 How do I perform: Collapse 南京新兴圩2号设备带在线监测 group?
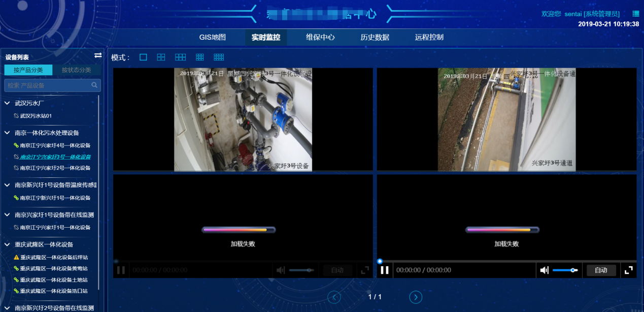tap(7, 308)
